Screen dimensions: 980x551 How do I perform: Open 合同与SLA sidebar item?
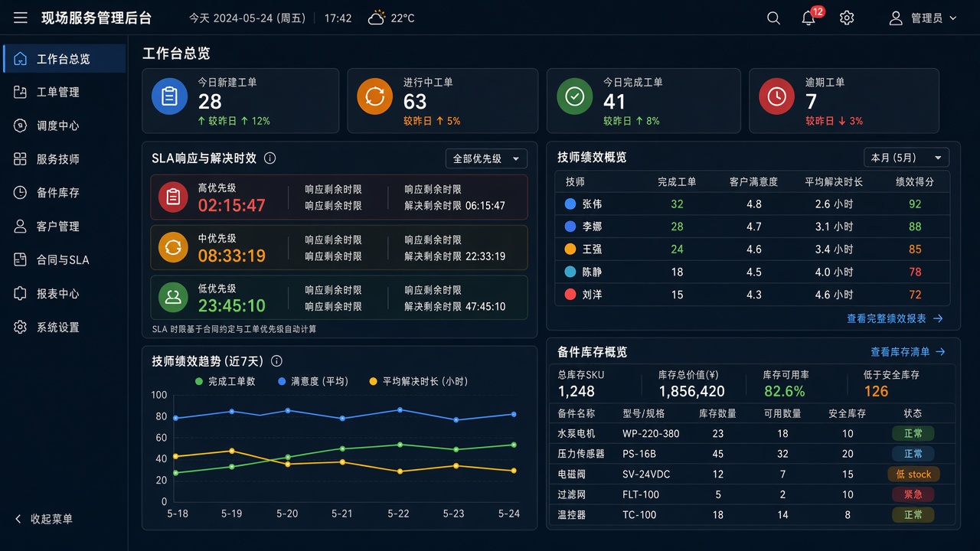(x=64, y=260)
